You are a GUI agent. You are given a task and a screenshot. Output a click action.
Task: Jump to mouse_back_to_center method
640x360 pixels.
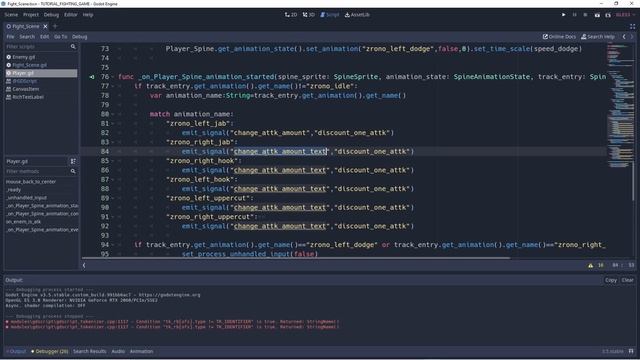click(x=41, y=182)
